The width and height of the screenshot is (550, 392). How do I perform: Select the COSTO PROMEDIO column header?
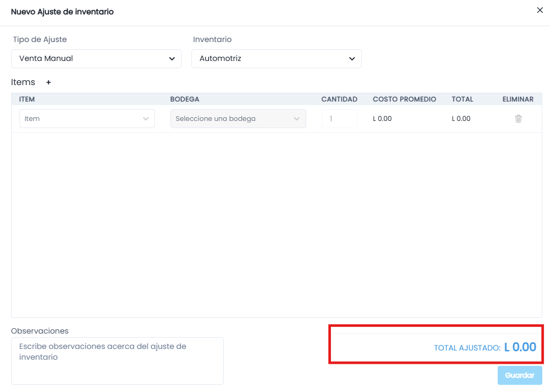pyautogui.click(x=404, y=99)
